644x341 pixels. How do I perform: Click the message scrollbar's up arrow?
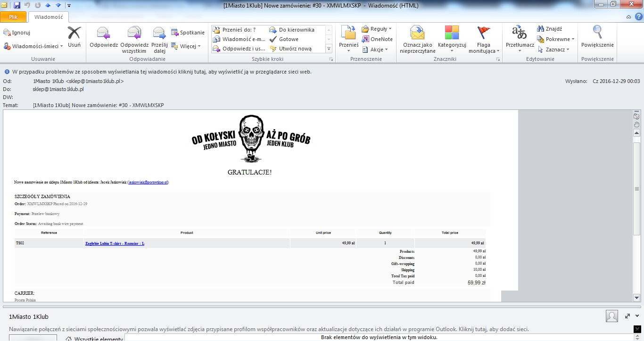[636, 133]
